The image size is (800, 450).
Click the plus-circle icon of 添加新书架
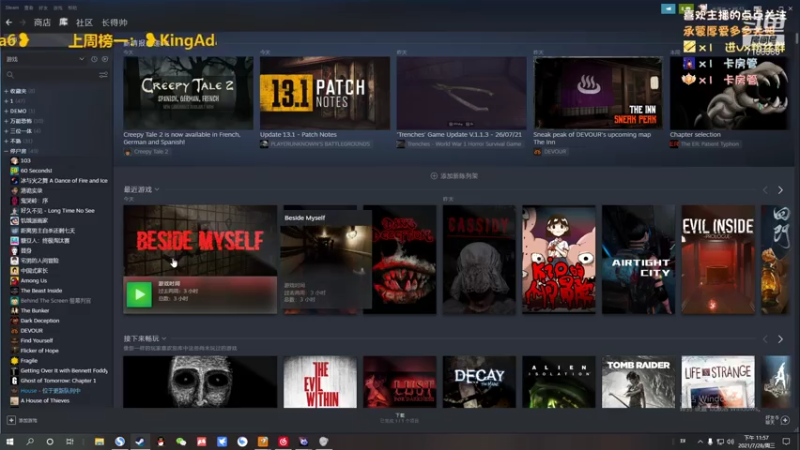(434, 176)
